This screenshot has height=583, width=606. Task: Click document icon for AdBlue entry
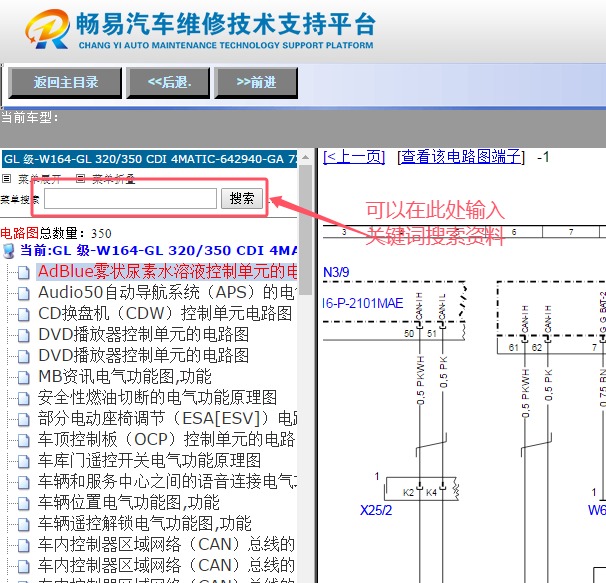tap(24, 272)
